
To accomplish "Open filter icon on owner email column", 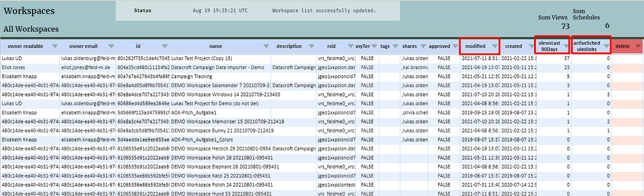I will [111, 46].
